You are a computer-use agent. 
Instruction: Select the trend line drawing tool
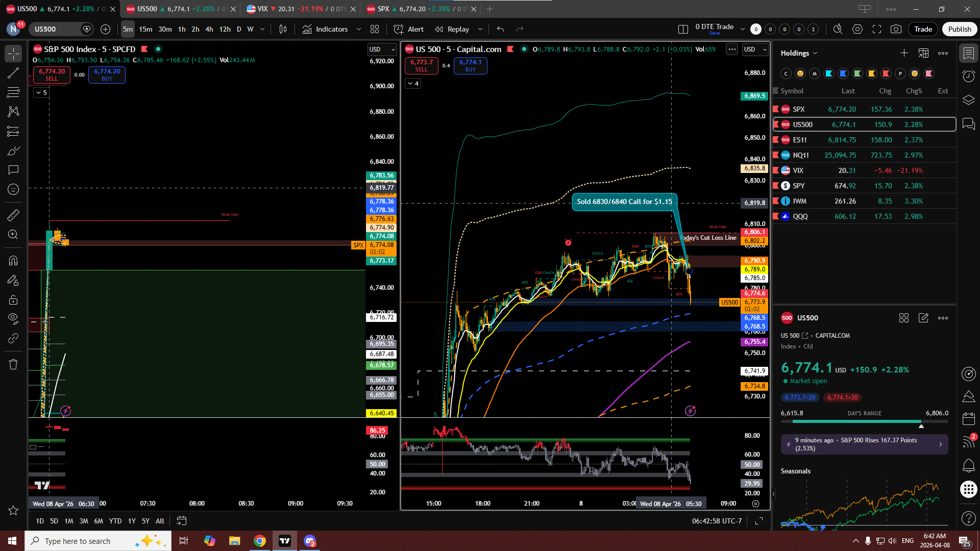[x=13, y=73]
